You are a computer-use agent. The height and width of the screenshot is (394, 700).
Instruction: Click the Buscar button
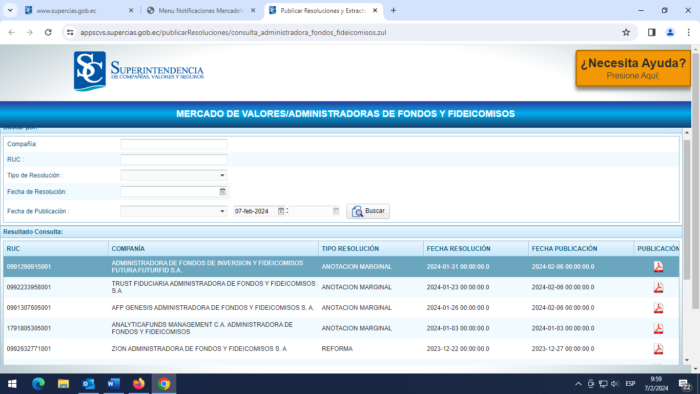point(368,211)
